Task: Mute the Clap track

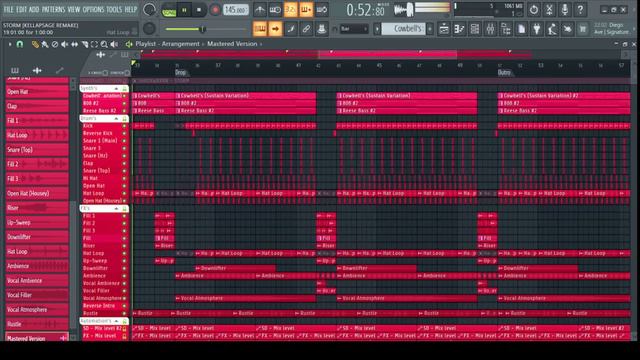Action: [x=124, y=163]
